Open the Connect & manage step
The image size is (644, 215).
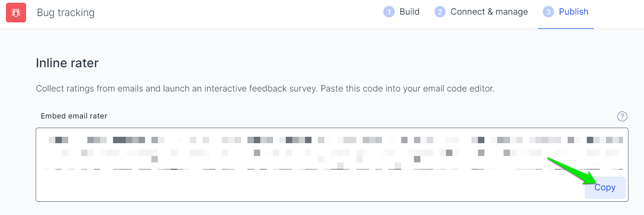click(x=489, y=12)
